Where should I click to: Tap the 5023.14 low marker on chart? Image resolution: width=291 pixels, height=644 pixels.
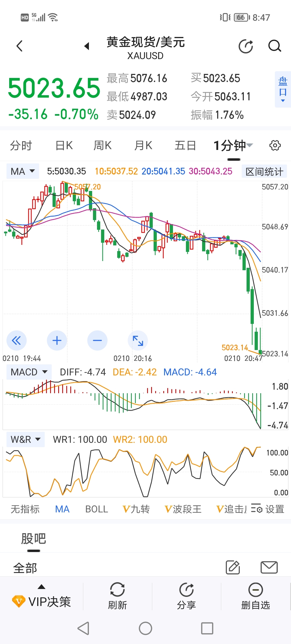click(x=235, y=348)
